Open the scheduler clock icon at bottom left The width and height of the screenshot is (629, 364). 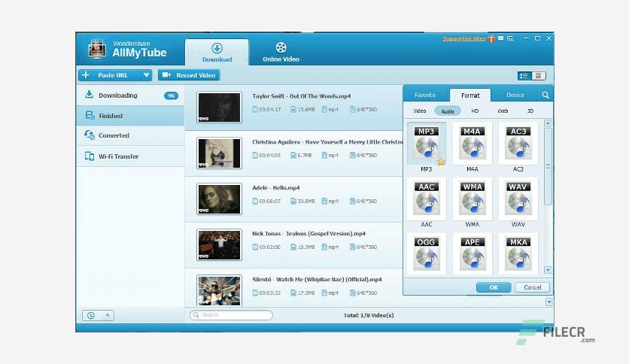91,316
